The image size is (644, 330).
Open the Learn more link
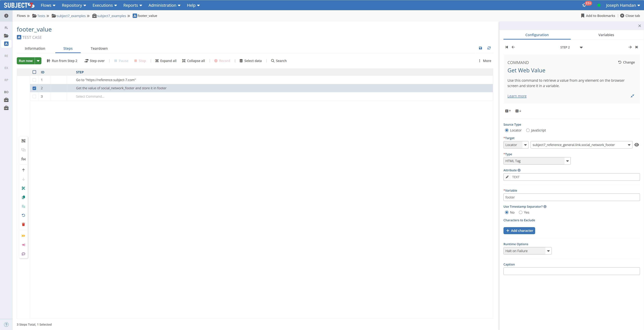[x=517, y=96]
